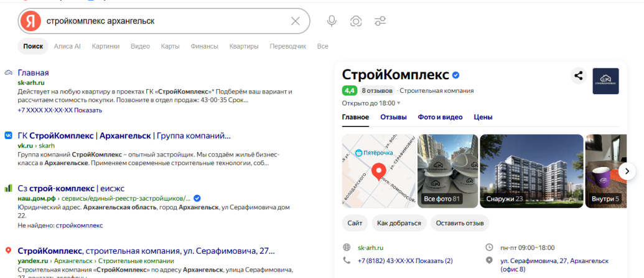This screenshot has height=278, width=644.
Task: Click the red pin favicon of yandex.ru result
Action: (8, 251)
